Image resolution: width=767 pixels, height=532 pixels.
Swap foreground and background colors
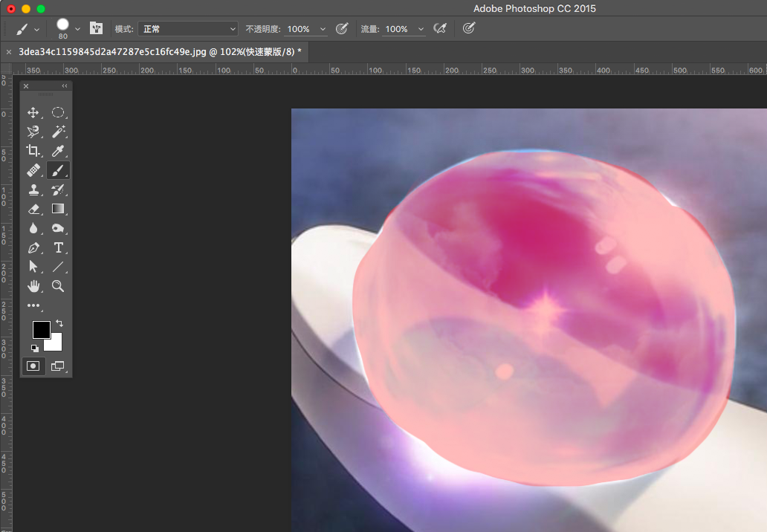(59, 323)
